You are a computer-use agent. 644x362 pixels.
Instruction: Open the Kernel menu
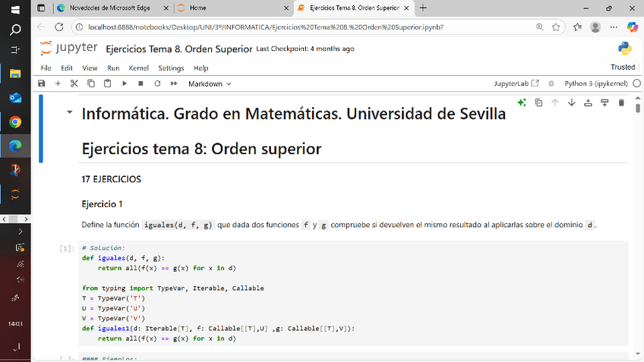(x=138, y=68)
